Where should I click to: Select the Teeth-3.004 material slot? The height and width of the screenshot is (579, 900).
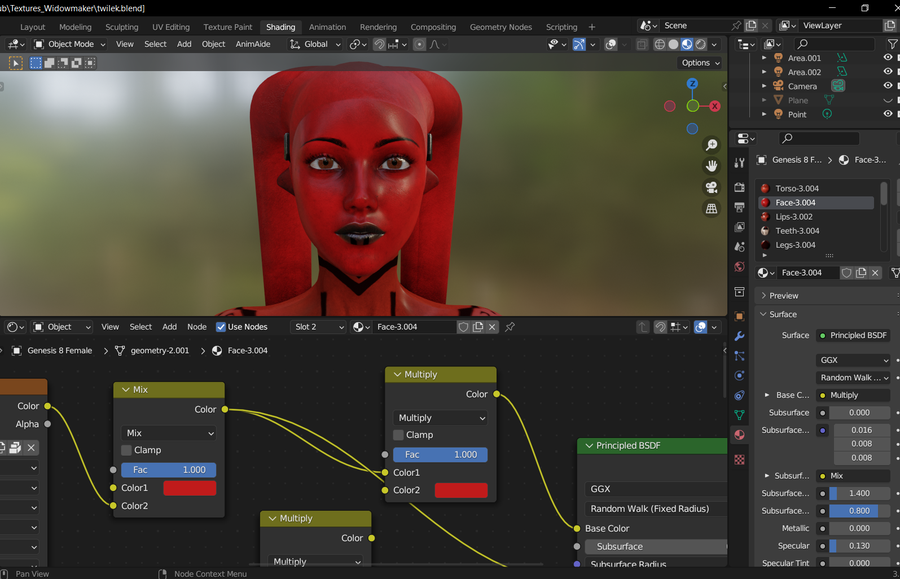tap(816, 231)
